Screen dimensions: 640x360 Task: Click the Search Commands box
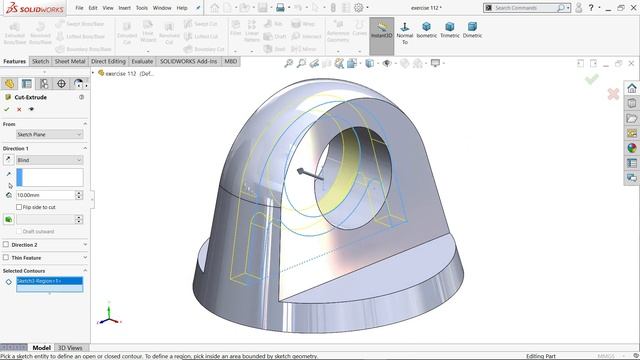[527, 8]
